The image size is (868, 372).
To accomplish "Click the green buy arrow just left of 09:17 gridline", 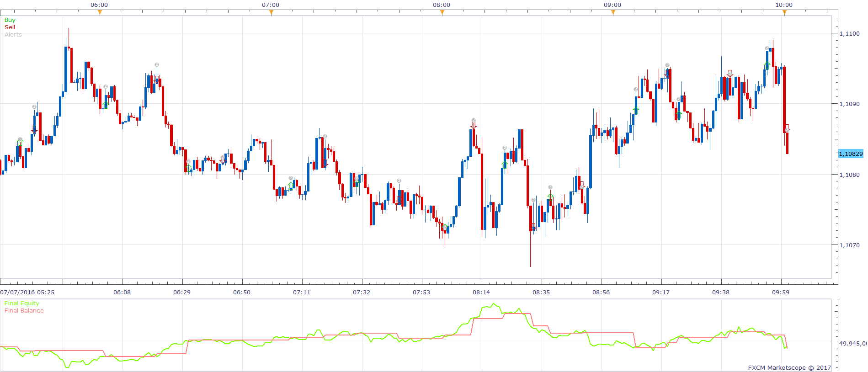I will tap(636, 110).
